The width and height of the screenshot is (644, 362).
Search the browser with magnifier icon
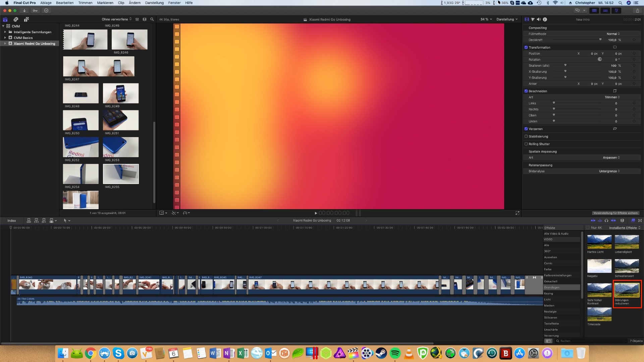coord(152,19)
